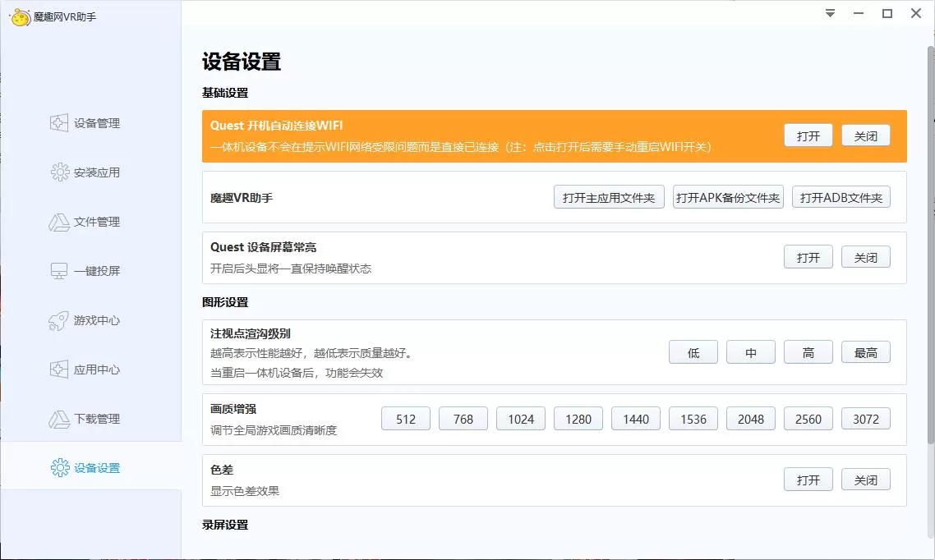Click the 魔趣网VR助手 app logo
The image size is (935, 560).
point(21,17)
